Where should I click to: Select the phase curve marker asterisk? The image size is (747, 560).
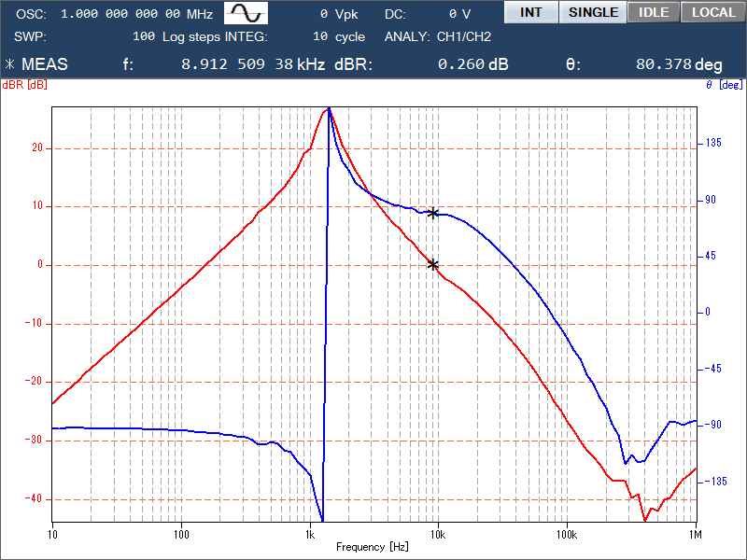coord(432,213)
